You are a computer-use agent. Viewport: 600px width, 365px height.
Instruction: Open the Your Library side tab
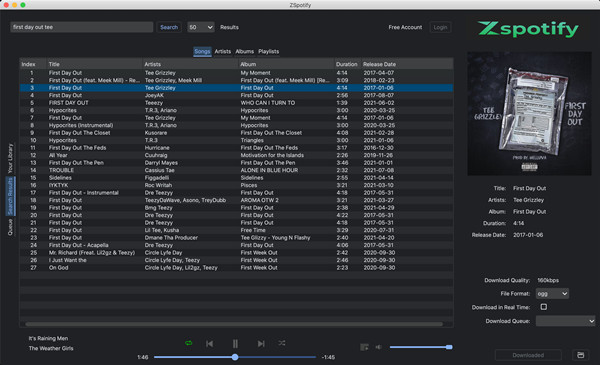click(10, 158)
